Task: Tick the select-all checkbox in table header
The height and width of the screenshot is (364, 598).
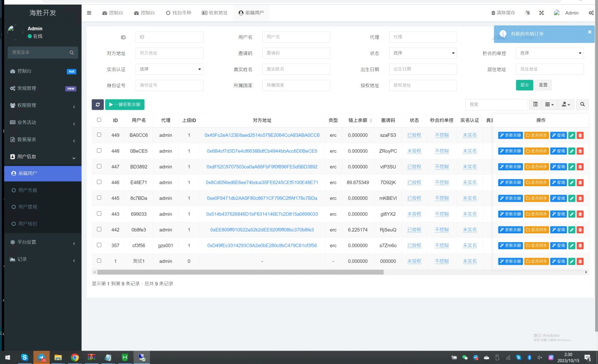Action: click(99, 120)
